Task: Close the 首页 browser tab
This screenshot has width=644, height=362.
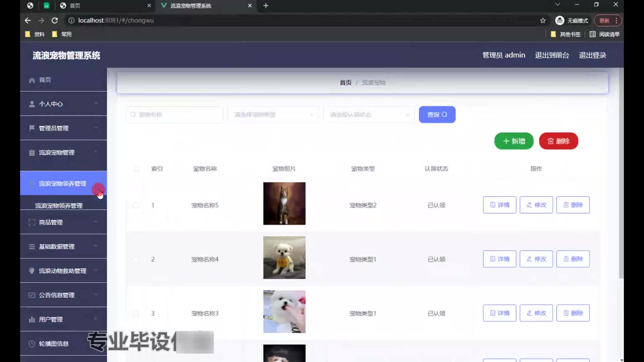Action: pos(149,6)
